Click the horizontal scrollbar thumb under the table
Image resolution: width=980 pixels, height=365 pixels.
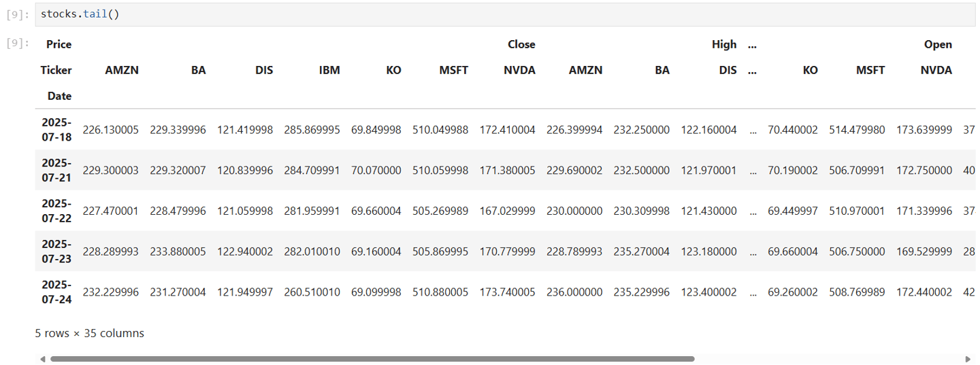372,359
